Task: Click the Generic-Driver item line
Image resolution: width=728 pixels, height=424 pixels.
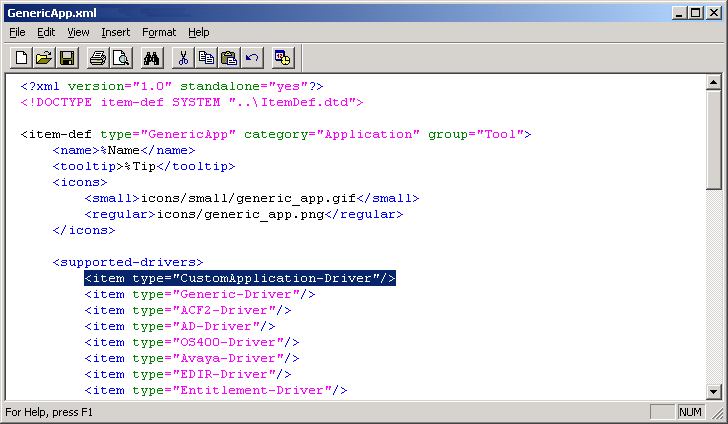Action: tap(200, 294)
